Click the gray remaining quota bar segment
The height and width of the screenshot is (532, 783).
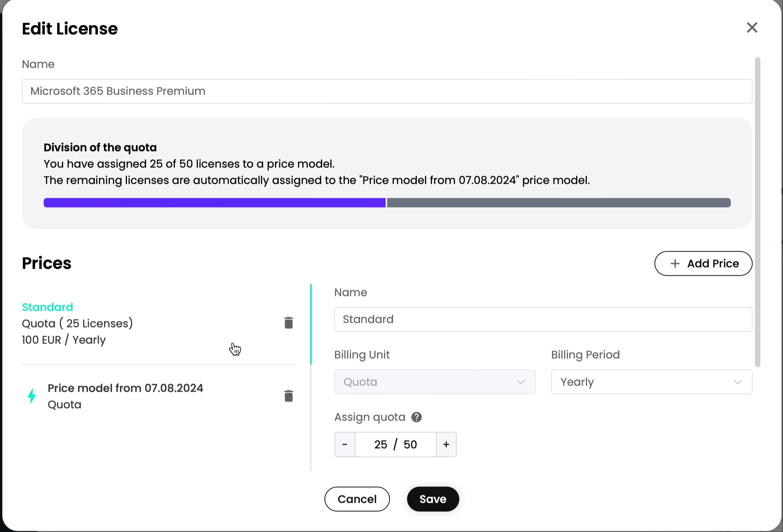(x=559, y=203)
